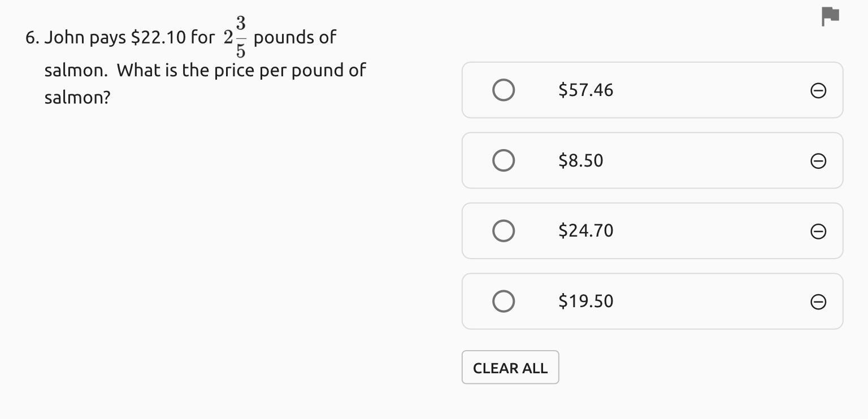Click the $22.10 amount in question
The height and width of the screenshot is (419, 868).
pos(158,38)
